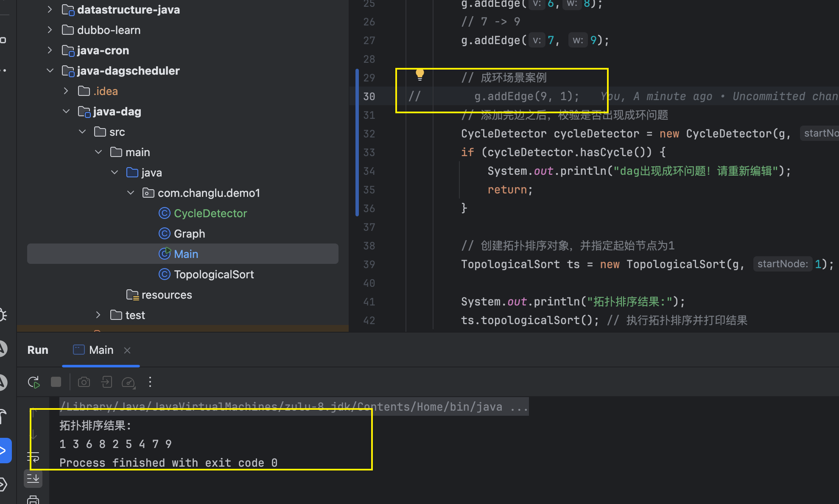The image size is (839, 504).
Task: Expand the java-cron module
Action: (x=50, y=50)
